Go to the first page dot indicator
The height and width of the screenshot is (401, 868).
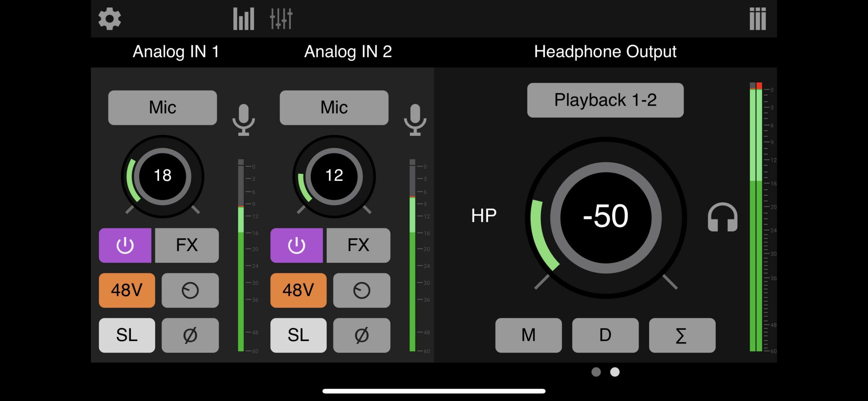[x=596, y=372]
